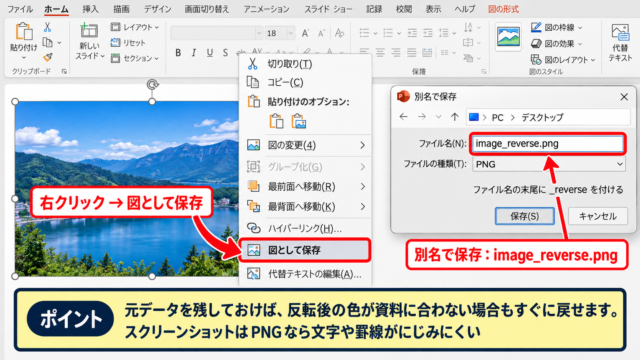Screen dimensions: 640x360
Task: Click the up-folder arrow in the save dialog
Action: coord(454,117)
